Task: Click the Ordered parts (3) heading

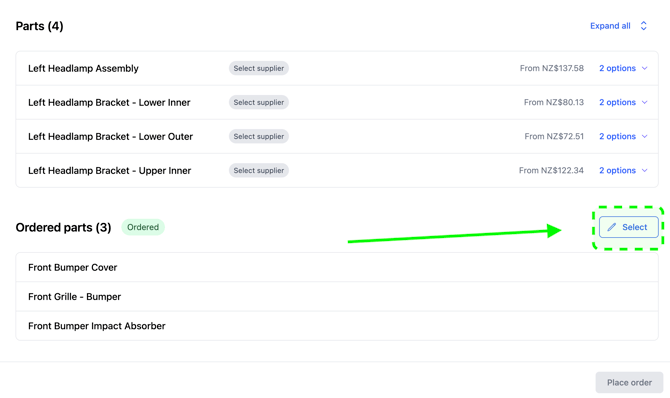Action: [x=63, y=227]
